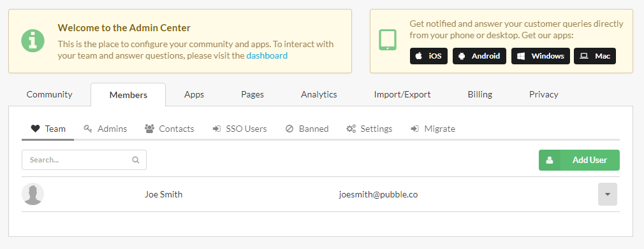Open the Banned users sub-tab

click(x=307, y=129)
